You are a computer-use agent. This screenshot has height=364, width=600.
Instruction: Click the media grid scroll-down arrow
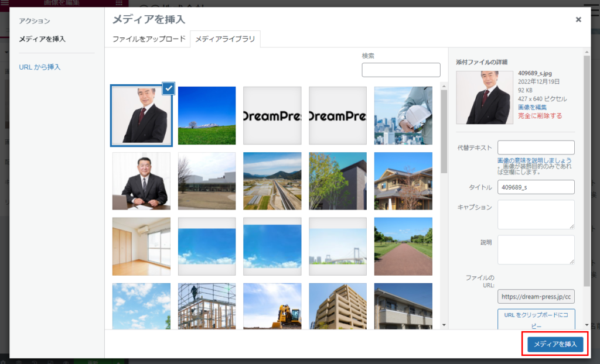pos(444,325)
